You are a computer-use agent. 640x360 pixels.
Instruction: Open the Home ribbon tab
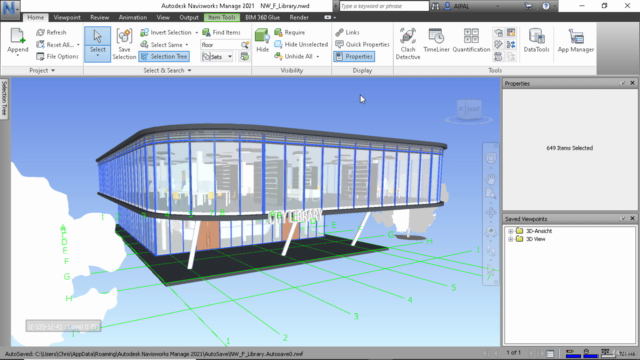click(x=36, y=18)
